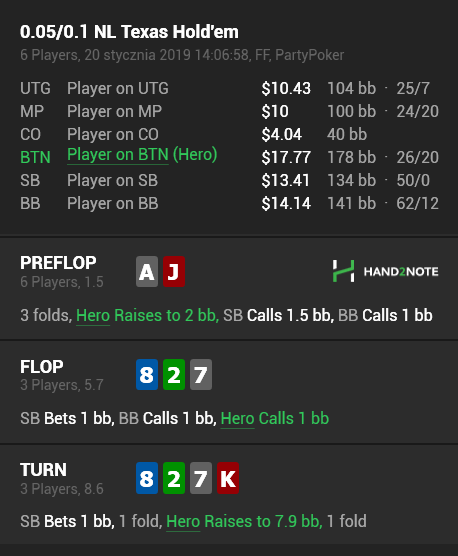The height and width of the screenshot is (556, 458).
Task: Click the Ace hole card
Action: pyautogui.click(x=147, y=272)
